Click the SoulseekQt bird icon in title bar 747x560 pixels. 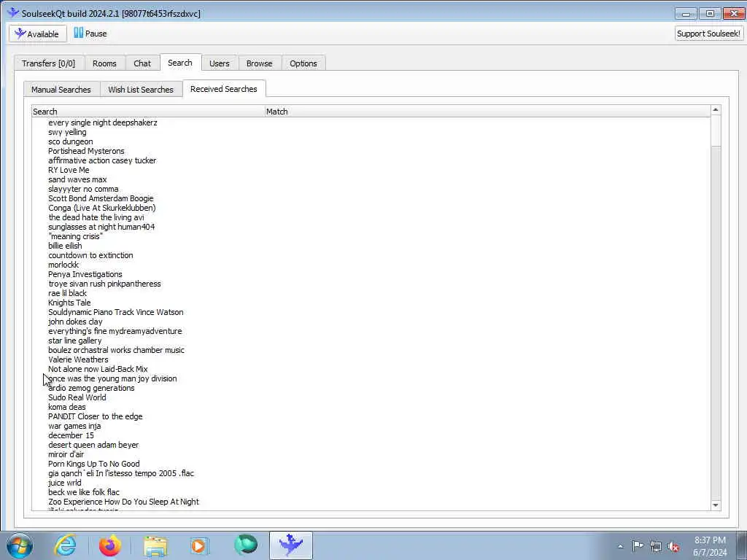(x=13, y=13)
